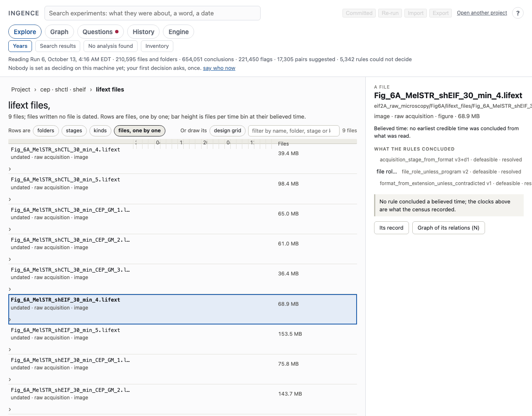Draw the design grid instead
Viewport: 532px width, 416px height.
point(227,131)
